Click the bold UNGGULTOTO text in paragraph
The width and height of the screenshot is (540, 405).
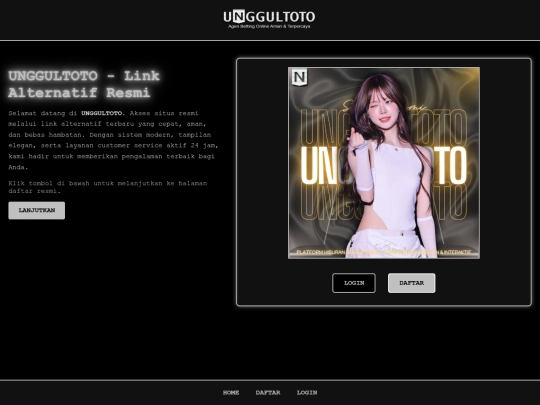point(102,113)
